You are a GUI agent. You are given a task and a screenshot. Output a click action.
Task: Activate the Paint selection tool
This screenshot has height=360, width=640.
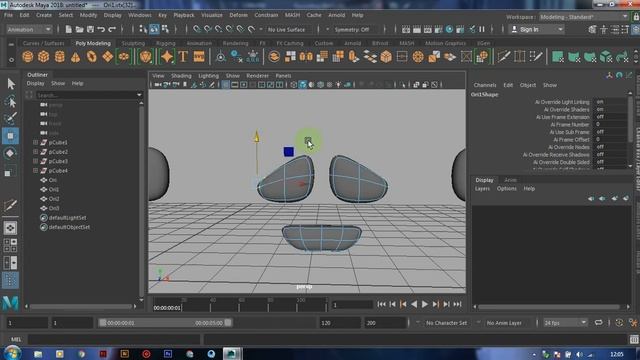pyautogui.click(x=11, y=118)
